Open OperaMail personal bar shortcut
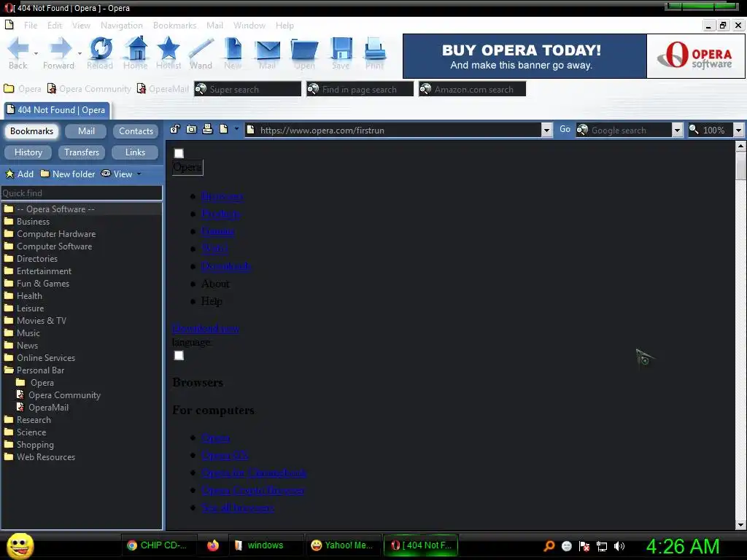Viewport: 747px width, 560px height. (x=163, y=89)
